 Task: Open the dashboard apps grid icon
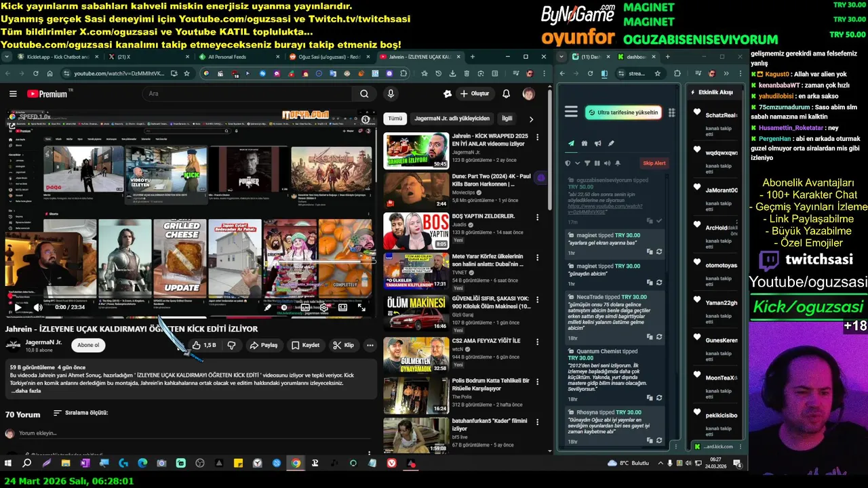coord(672,113)
